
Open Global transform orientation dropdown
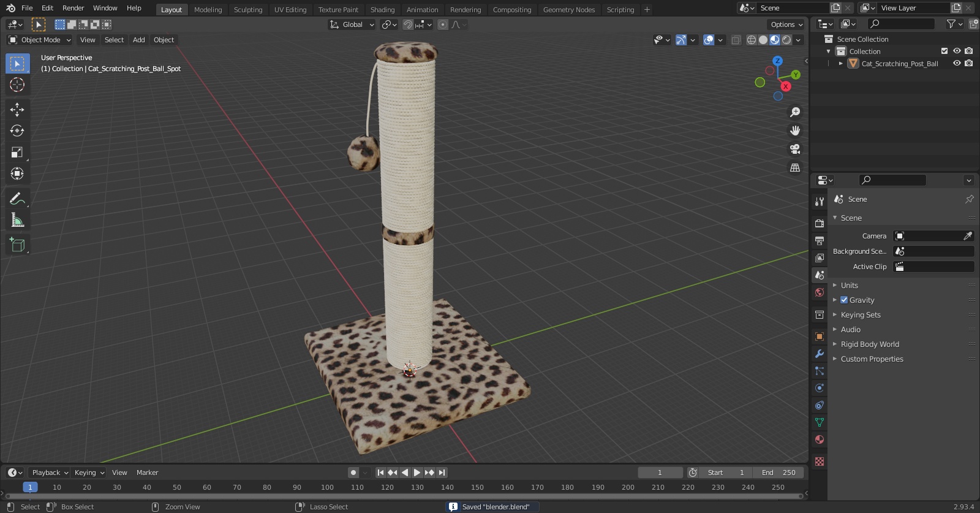[352, 25]
